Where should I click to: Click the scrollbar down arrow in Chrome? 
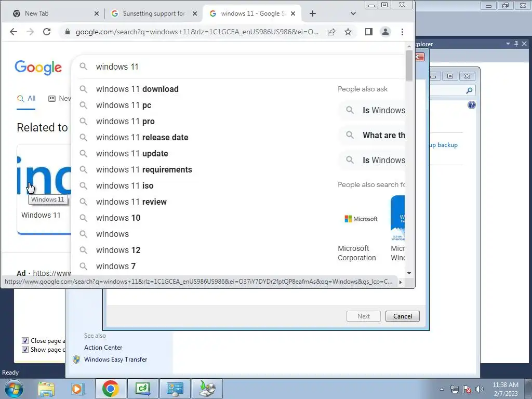pos(409,273)
